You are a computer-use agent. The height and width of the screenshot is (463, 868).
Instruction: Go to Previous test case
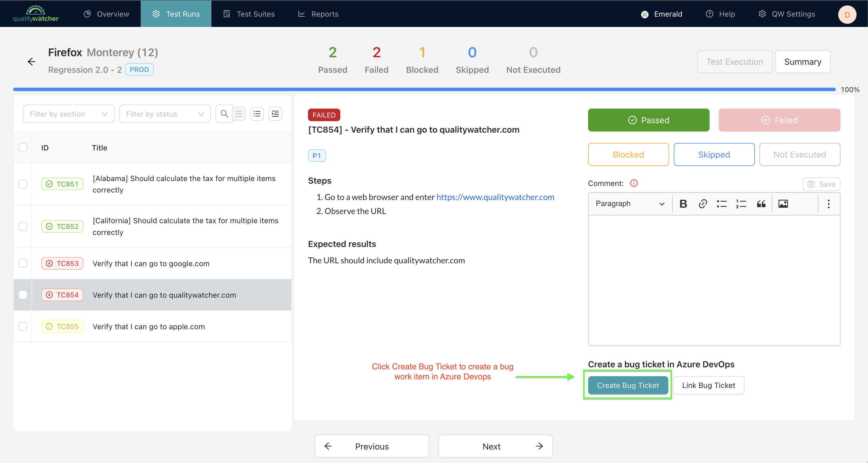tap(372, 446)
